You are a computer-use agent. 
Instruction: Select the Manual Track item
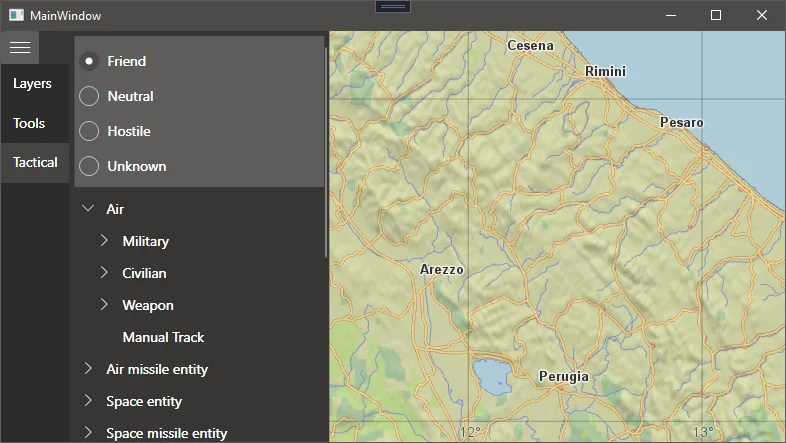click(163, 337)
